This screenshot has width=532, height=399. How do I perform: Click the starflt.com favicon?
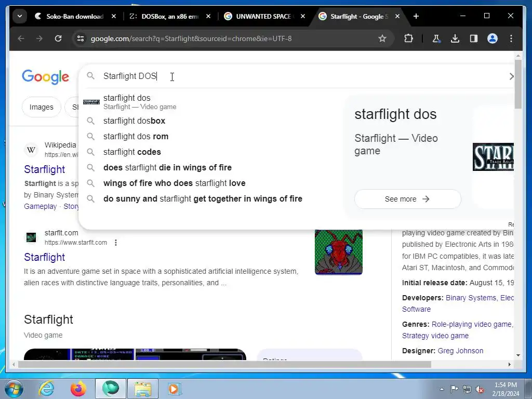point(31,237)
